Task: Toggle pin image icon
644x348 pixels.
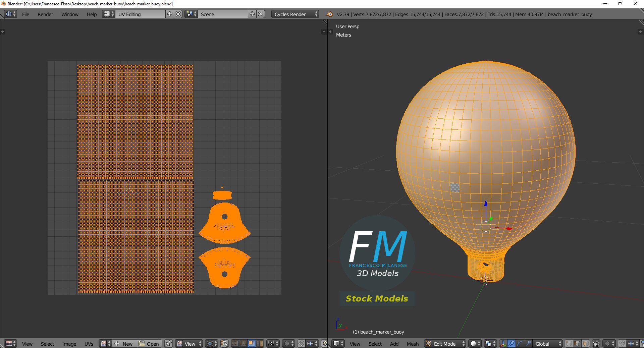Action: coord(168,344)
